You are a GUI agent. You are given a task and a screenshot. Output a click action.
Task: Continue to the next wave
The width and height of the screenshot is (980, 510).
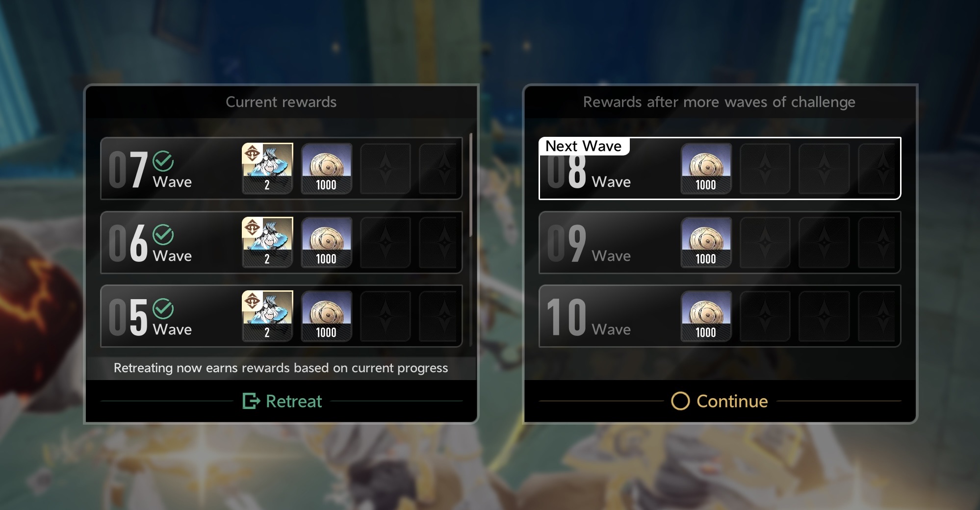tap(720, 401)
